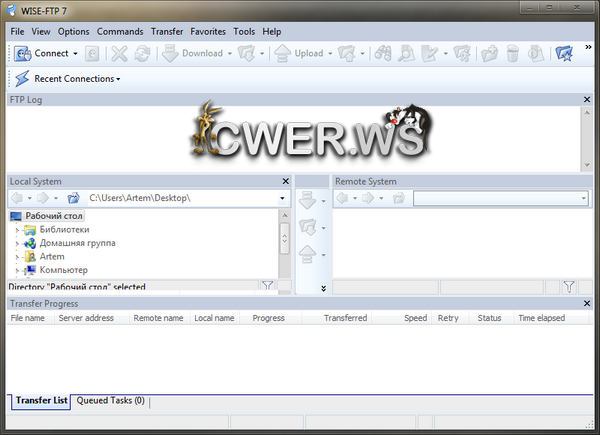
Task: Switch to the Queued Tasks (0) tab
Action: point(110,400)
